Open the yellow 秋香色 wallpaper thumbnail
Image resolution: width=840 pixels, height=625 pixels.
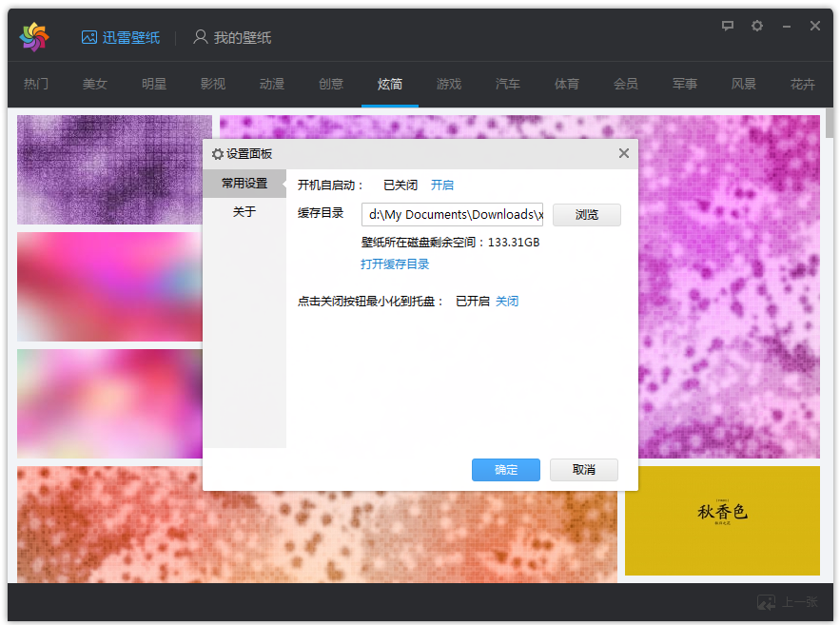[x=722, y=520]
